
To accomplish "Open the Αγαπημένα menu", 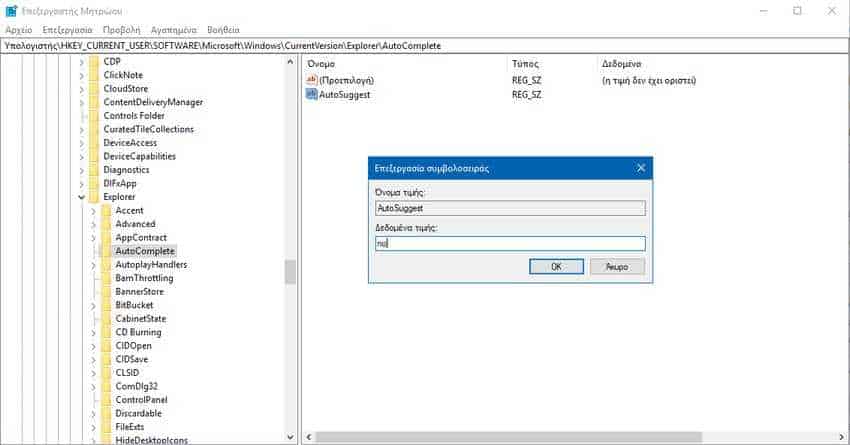I will [173, 30].
